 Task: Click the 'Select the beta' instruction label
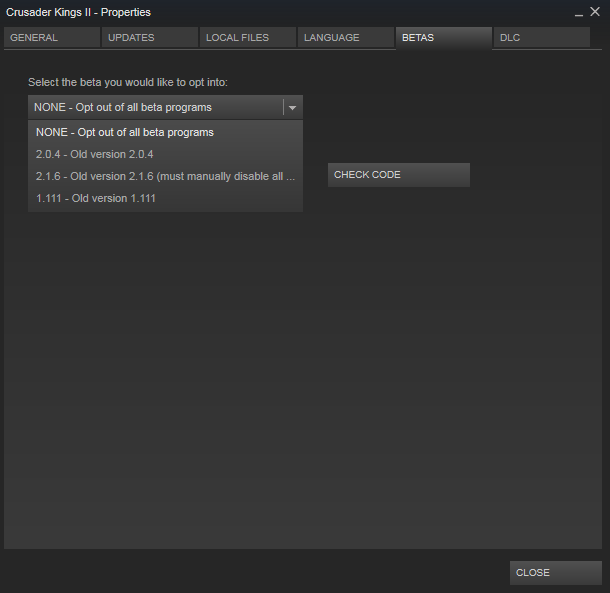pos(128,81)
